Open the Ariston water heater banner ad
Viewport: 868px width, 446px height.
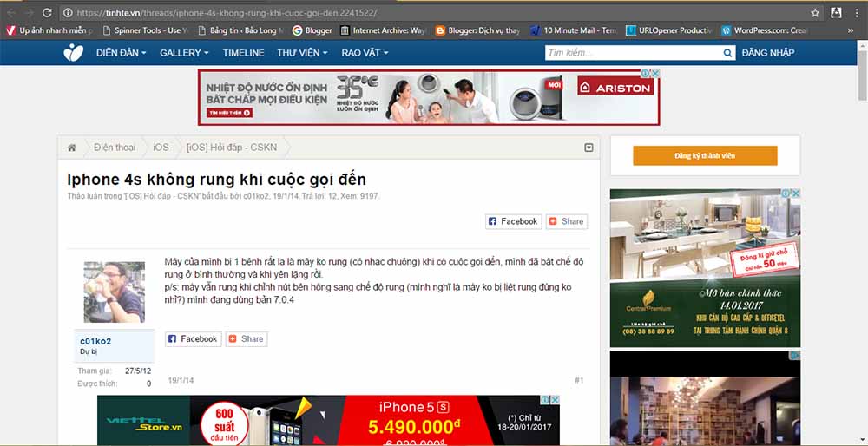[429, 97]
